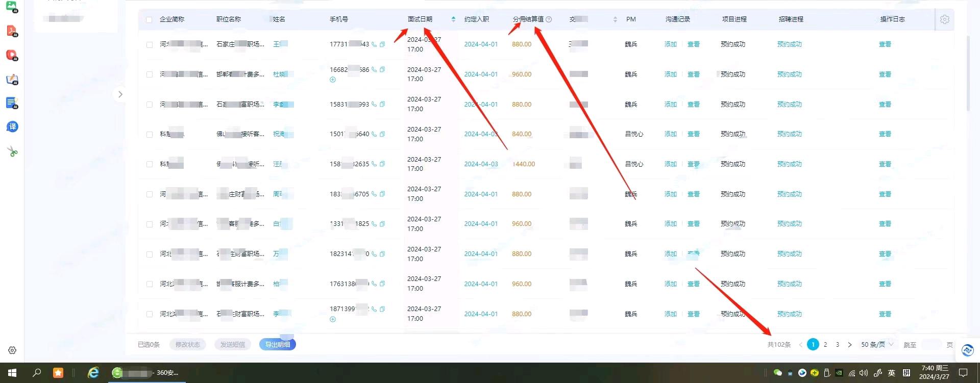This screenshot has width=980, height=383.
Task: Open the AI PDF tool in sidebar
Action: pyautogui.click(x=12, y=31)
